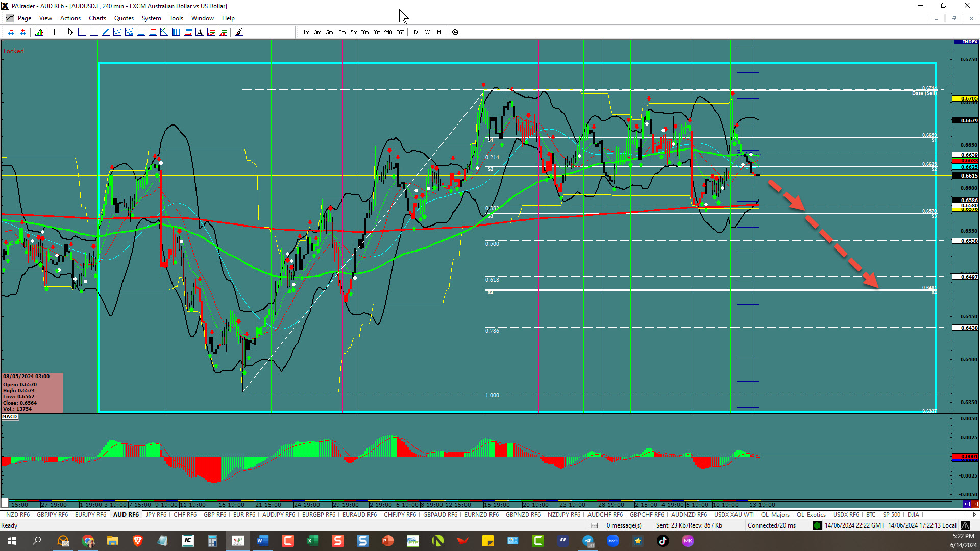Select the Fibonacci time zones tool
This screenshot has height=551, width=980.
coord(176,32)
